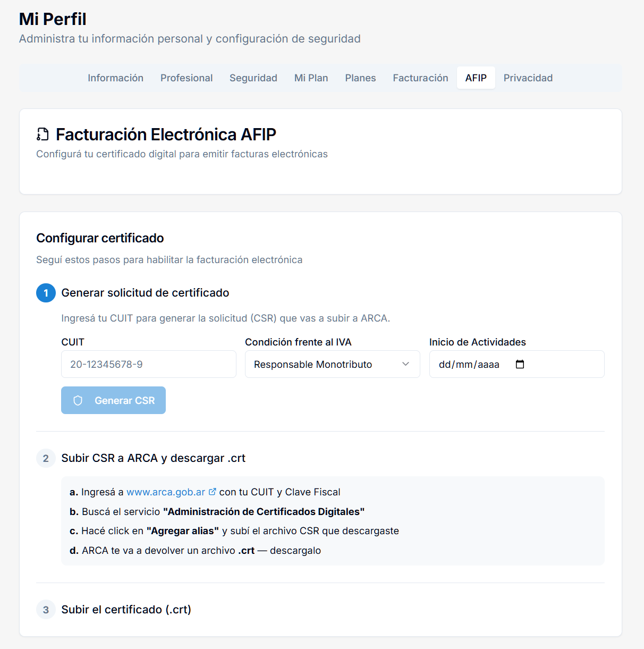Open the Condición frente al IVA dropdown

coord(332,364)
